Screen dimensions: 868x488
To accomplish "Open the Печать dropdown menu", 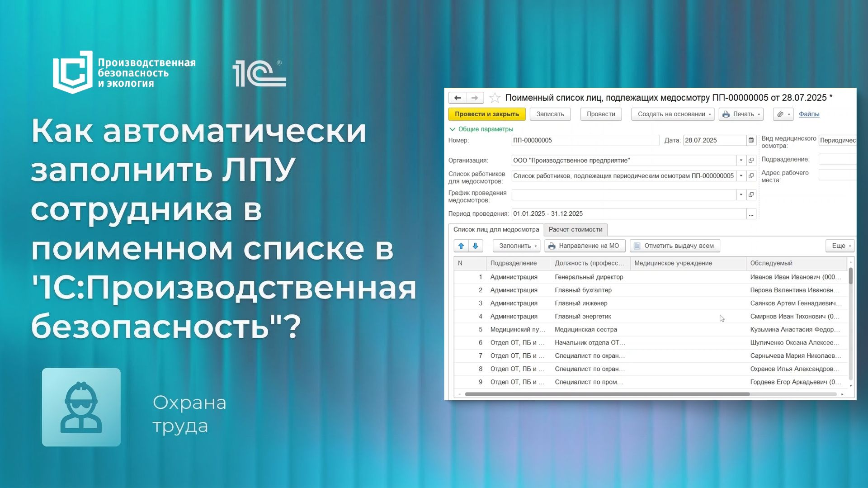I will coord(741,114).
